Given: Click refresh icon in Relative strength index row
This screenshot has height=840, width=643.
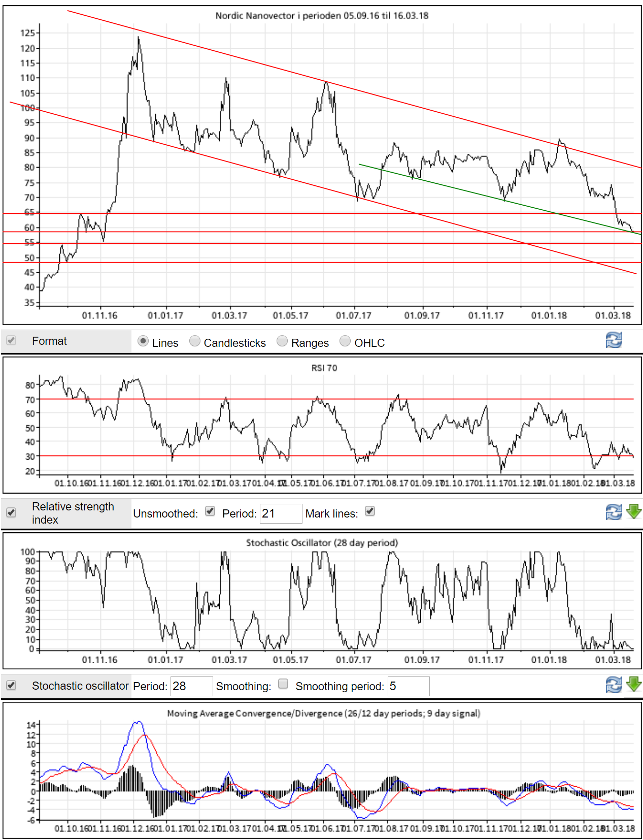Looking at the screenshot, I should point(614,512).
